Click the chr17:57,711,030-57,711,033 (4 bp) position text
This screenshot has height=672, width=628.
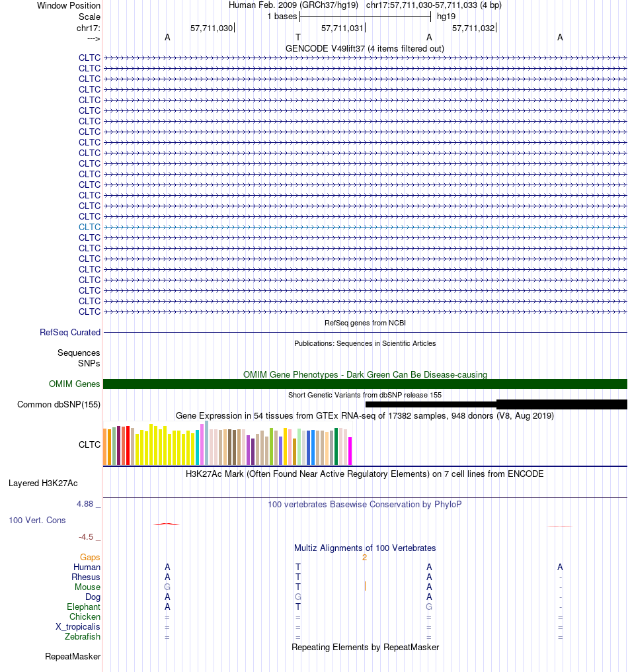434,5
